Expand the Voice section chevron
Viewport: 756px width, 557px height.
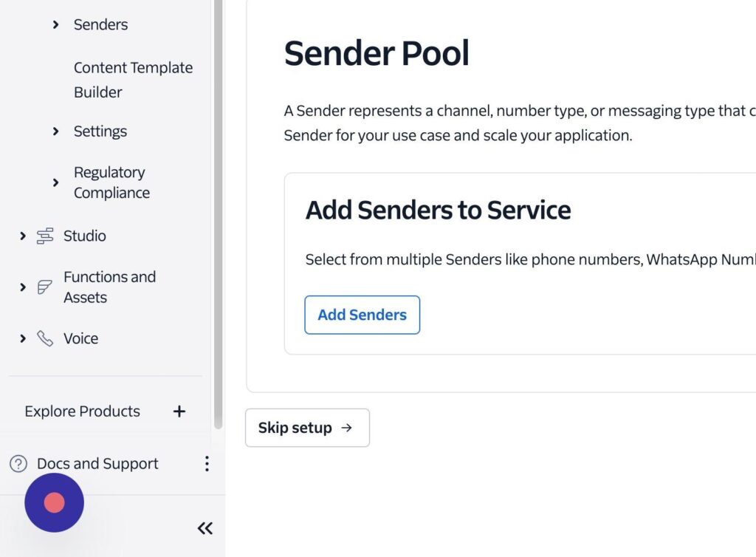click(x=23, y=338)
